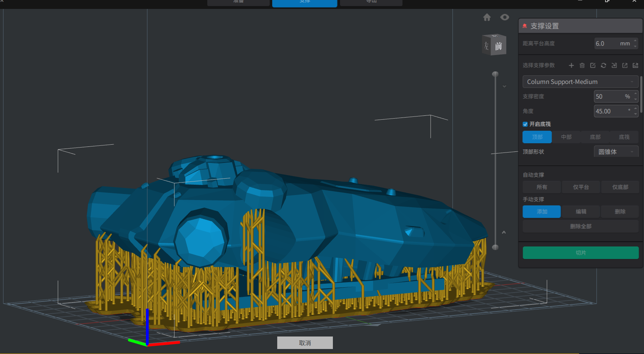Open the 导出 tab in top bar

(371, 3)
